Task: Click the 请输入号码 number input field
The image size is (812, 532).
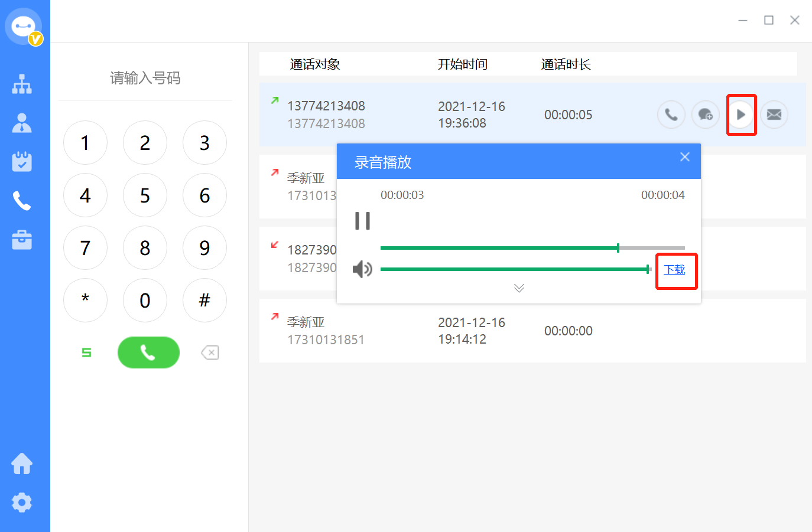Action: (145, 78)
